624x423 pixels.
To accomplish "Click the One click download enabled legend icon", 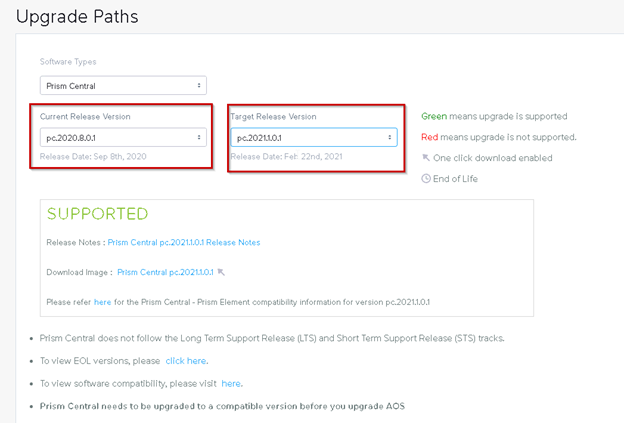I will pos(426,158).
